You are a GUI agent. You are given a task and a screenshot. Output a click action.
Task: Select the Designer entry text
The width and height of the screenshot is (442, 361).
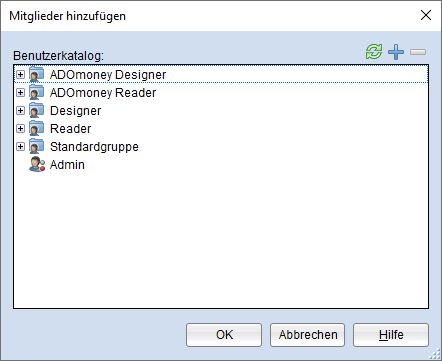[75, 111]
